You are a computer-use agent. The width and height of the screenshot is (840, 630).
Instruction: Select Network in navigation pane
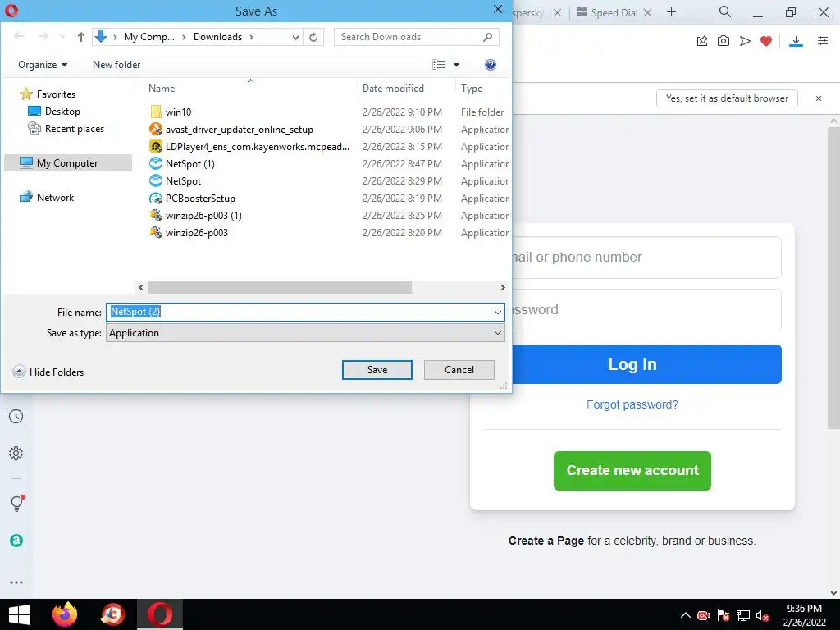(x=55, y=197)
